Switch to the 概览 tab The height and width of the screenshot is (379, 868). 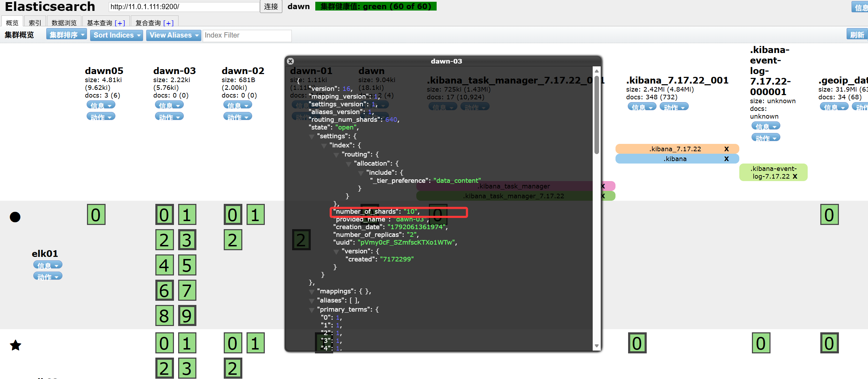tap(12, 22)
